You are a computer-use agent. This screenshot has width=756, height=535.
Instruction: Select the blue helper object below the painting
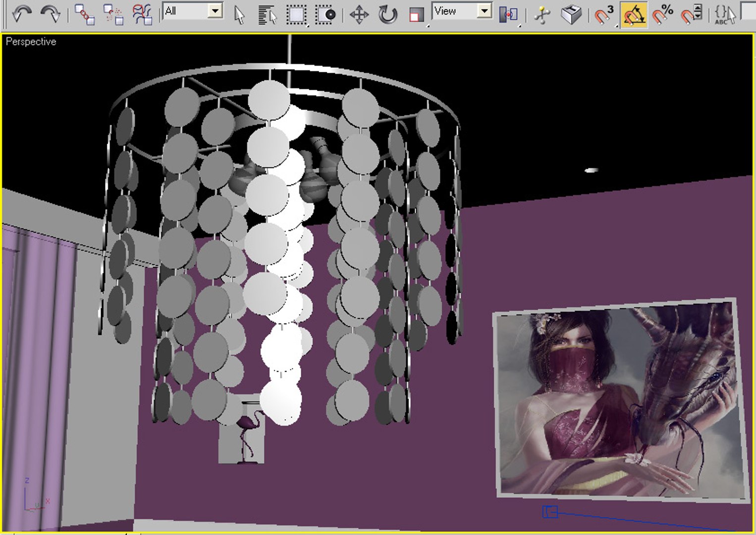tap(550, 512)
